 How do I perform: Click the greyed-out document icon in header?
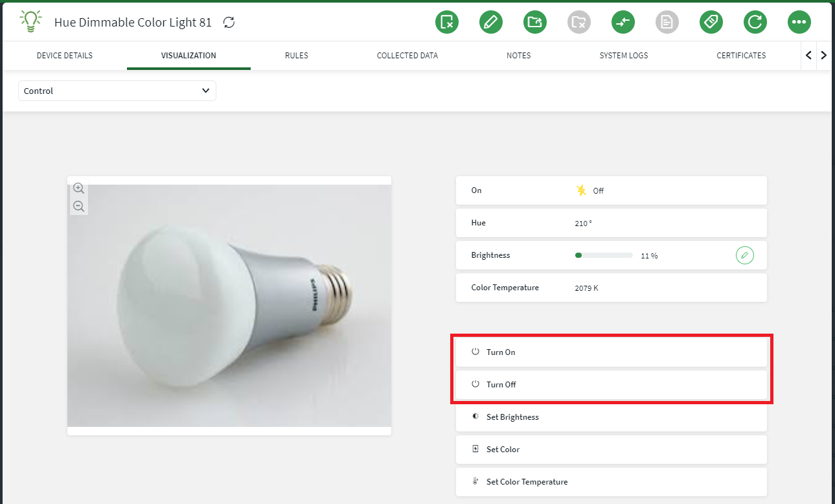click(667, 22)
